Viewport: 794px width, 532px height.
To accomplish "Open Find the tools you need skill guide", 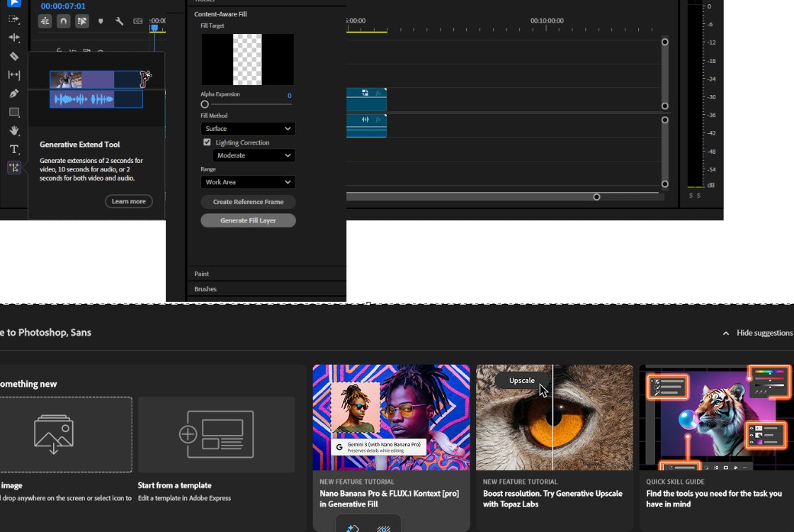I will coord(714,499).
